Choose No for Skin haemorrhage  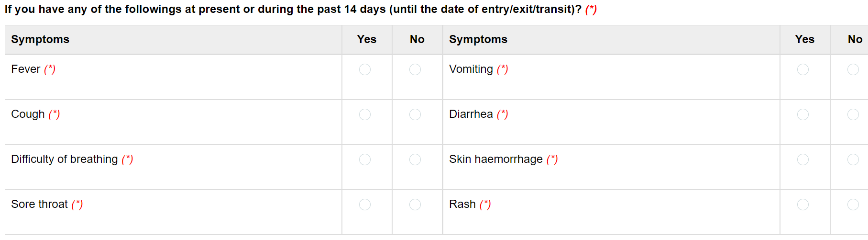point(853,160)
